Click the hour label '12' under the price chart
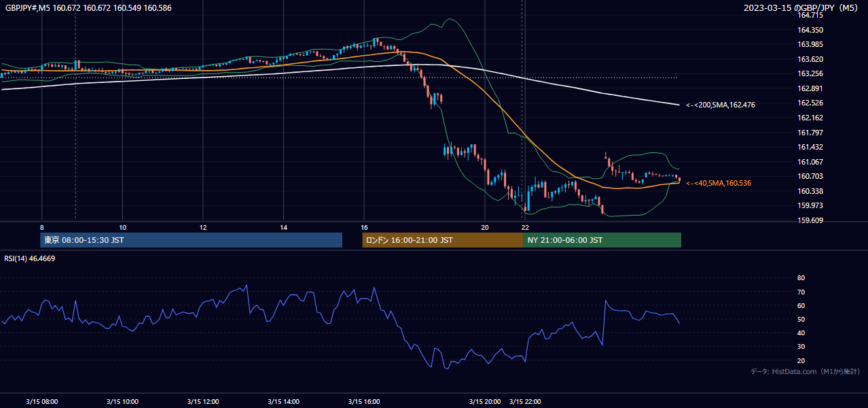Image resolution: width=868 pixels, height=408 pixels. (x=203, y=227)
